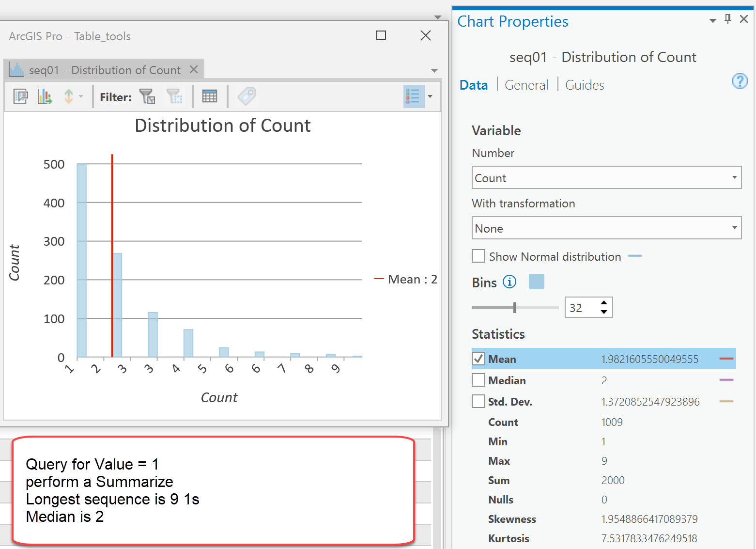Screen dimensions: 756x549
Task: Click the Sum value 2000
Action: pyautogui.click(x=613, y=480)
